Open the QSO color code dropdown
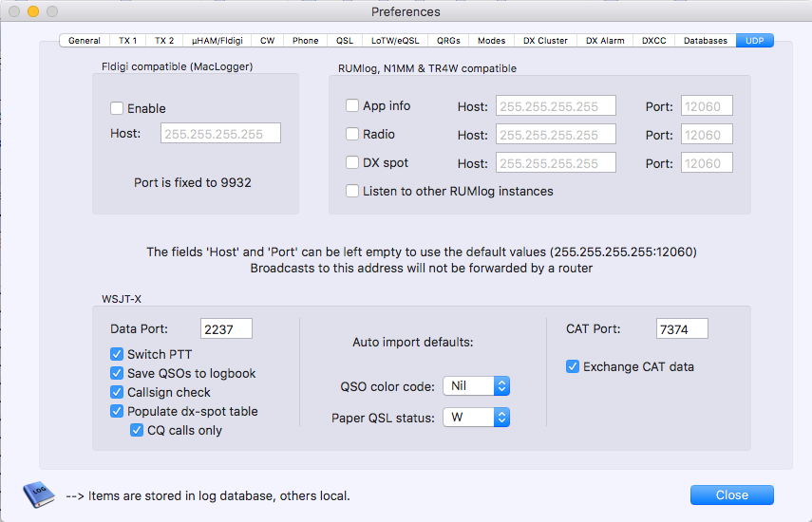 [477, 386]
